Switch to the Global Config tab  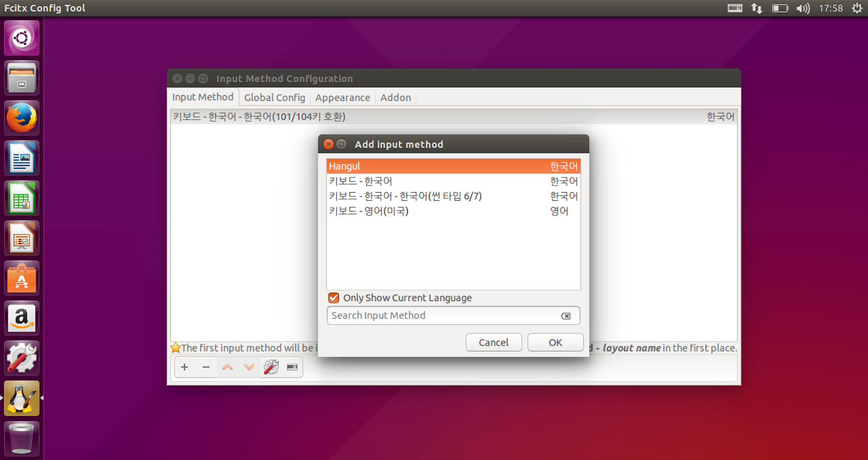[x=275, y=98]
